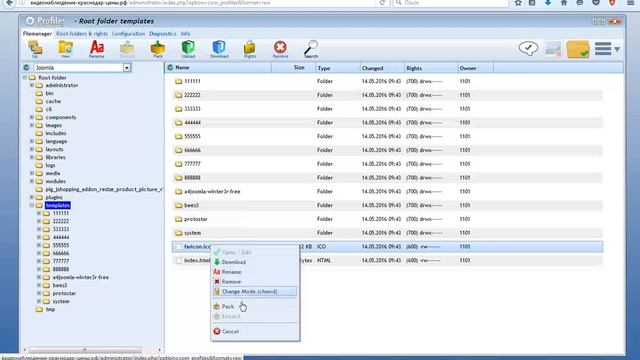The height and width of the screenshot is (360, 640).
Task: Select the a4joomla-winter3r-free folder in list
Action: (x=387, y=191)
